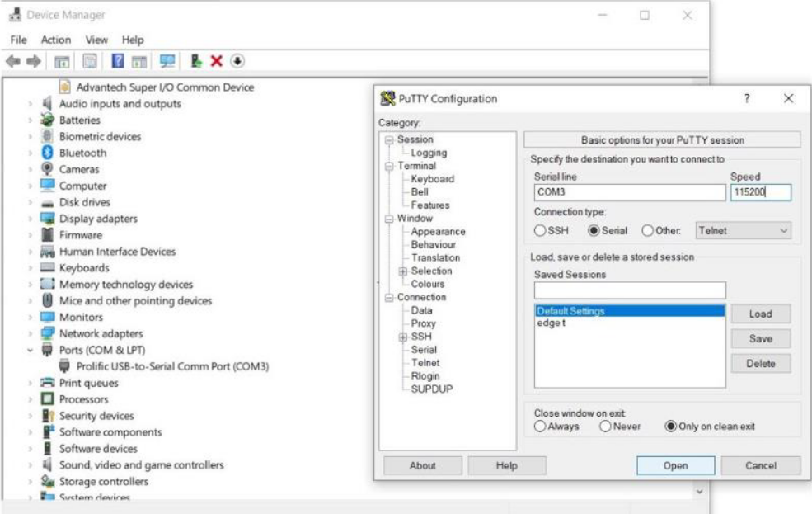
Task: Collapse the Session category in PuTTY tree
Action: (389, 140)
